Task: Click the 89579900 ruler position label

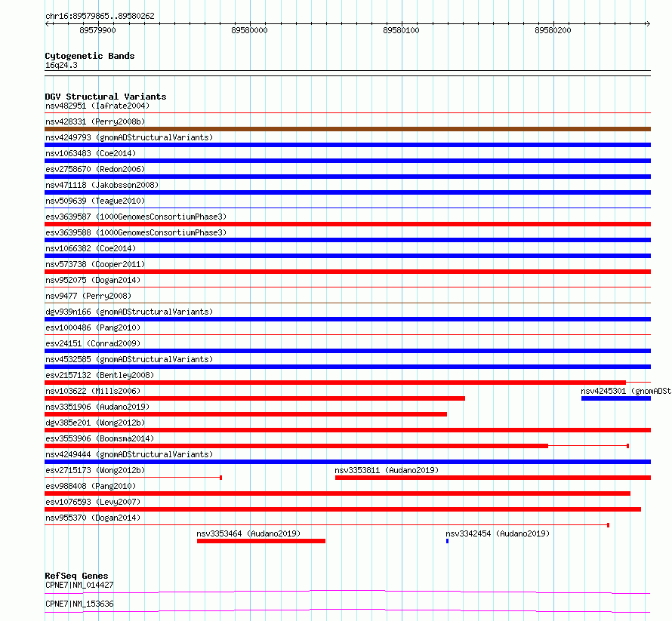Action: point(97,30)
